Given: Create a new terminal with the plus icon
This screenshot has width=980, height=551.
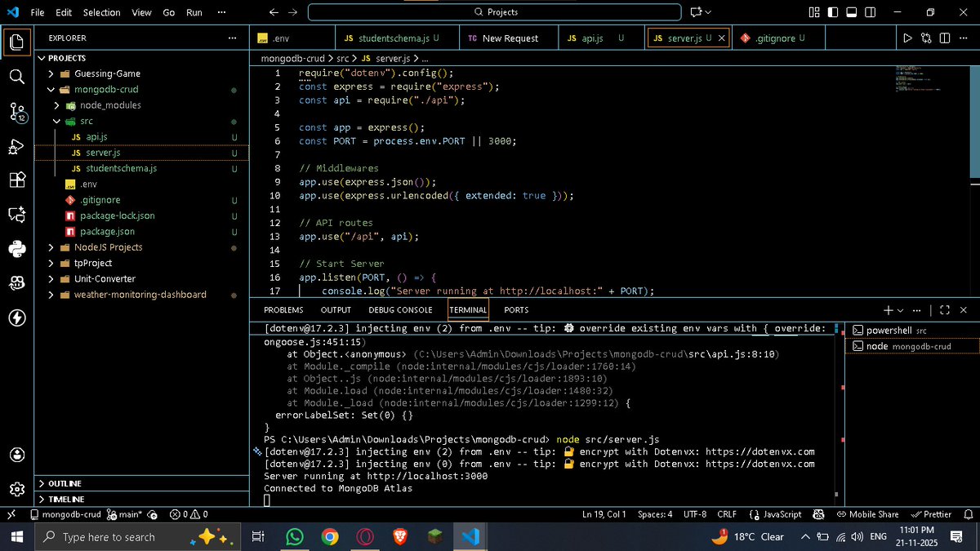Looking at the screenshot, I should point(889,309).
